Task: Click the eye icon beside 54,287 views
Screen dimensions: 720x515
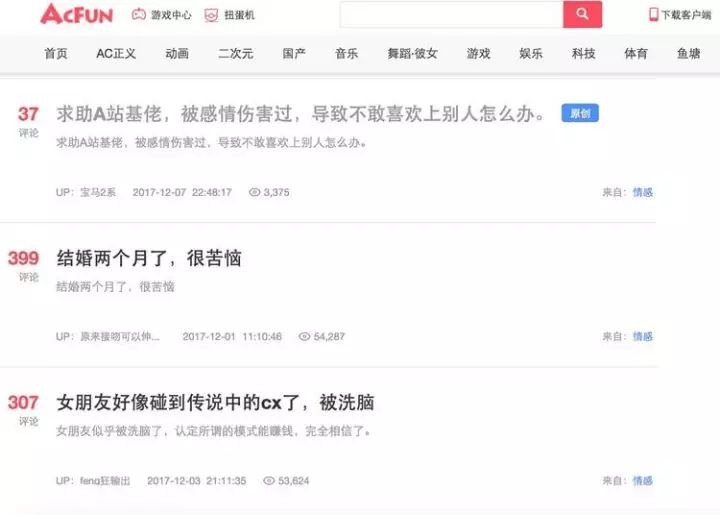Action: click(304, 336)
